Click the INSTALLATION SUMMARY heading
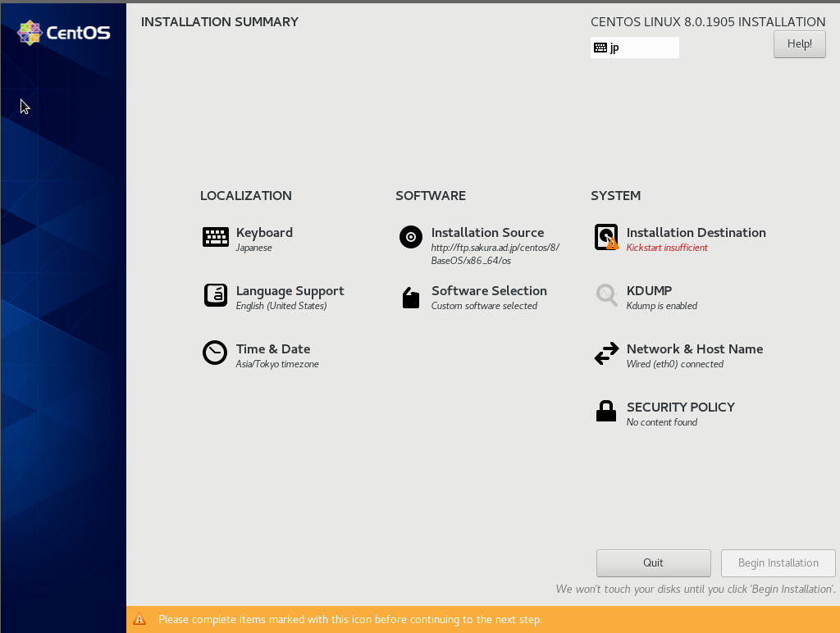 pos(220,22)
